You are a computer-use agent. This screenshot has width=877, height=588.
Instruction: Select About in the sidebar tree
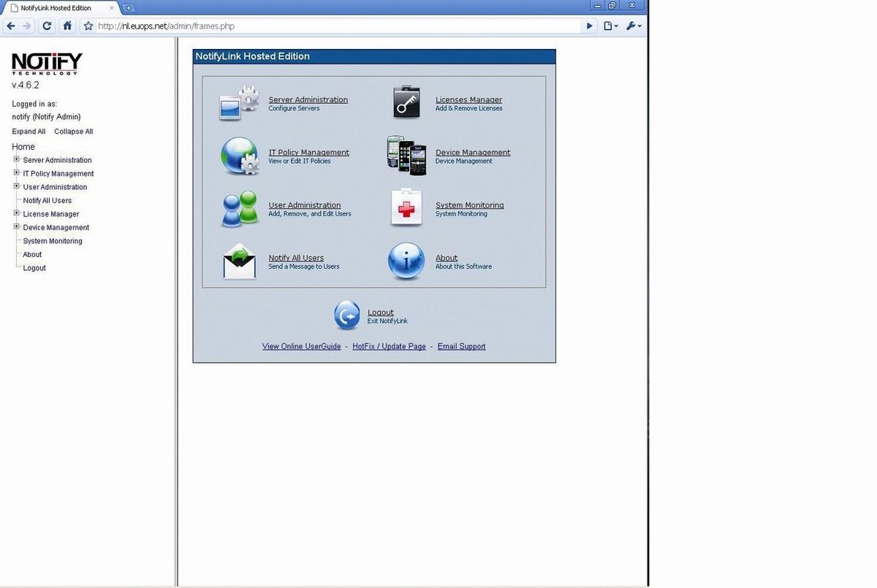pos(32,254)
